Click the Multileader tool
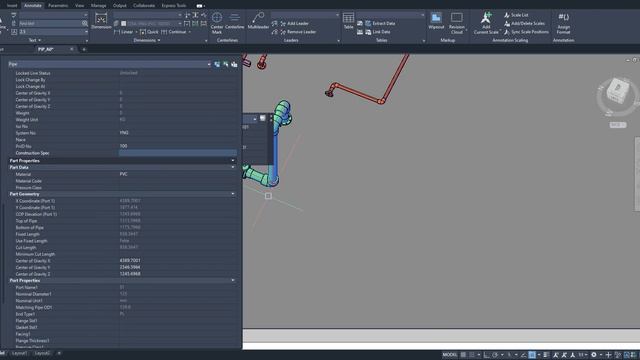This screenshot has height=360, width=640. pyautogui.click(x=258, y=21)
